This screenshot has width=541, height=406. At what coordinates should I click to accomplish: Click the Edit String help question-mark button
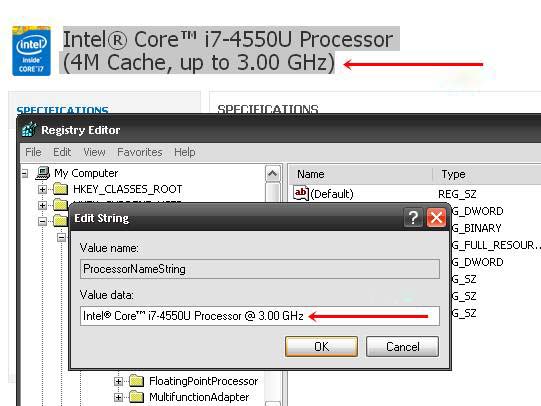point(413,217)
